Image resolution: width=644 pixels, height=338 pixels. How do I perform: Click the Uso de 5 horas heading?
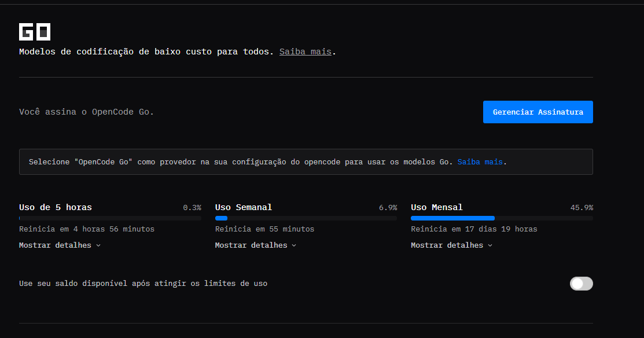(56, 207)
